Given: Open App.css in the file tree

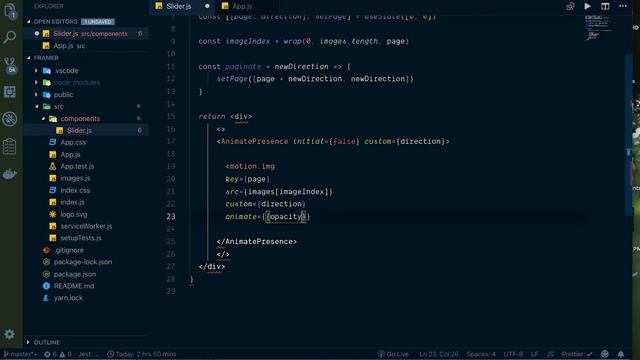Looking at the screenshot, I should pos(73,142).
